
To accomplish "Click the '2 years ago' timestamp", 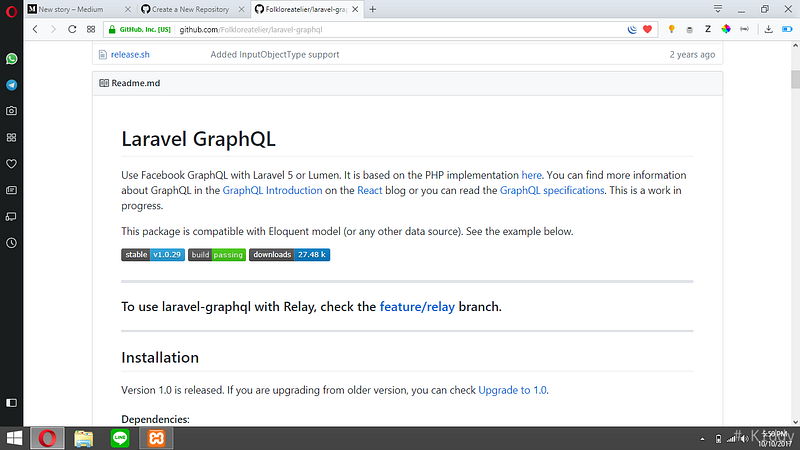I will (x=692, y=55).
